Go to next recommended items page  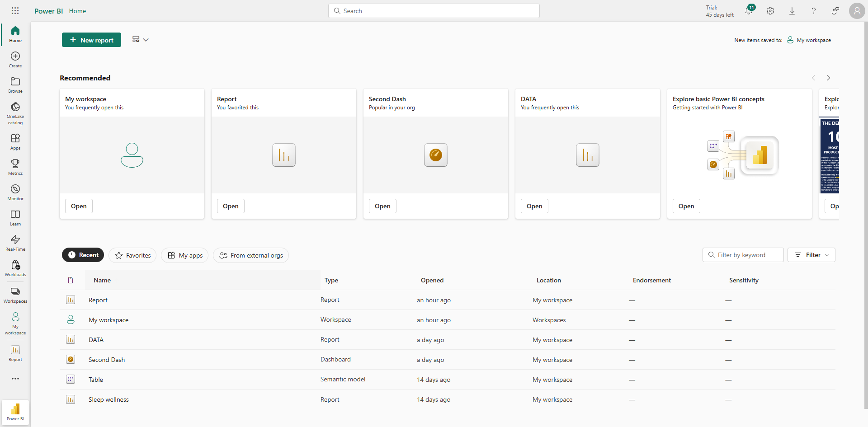[x=828, y=78]
